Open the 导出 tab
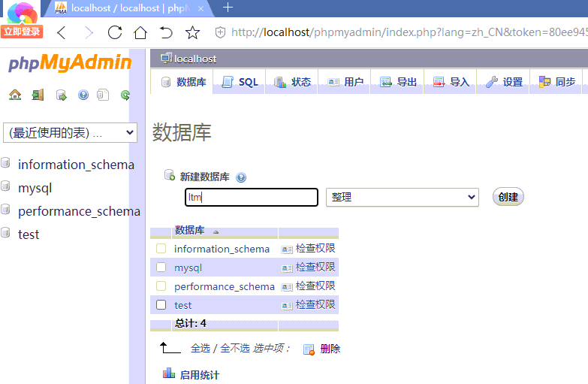This screenshot has width=588, height=384. pyautogui.click(x=397, y=82)
